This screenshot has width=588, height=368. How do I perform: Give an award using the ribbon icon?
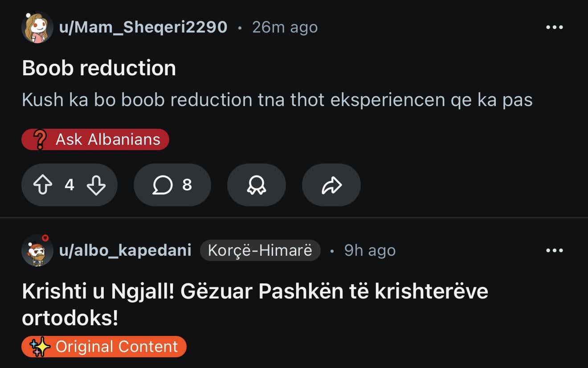point(256,185)
